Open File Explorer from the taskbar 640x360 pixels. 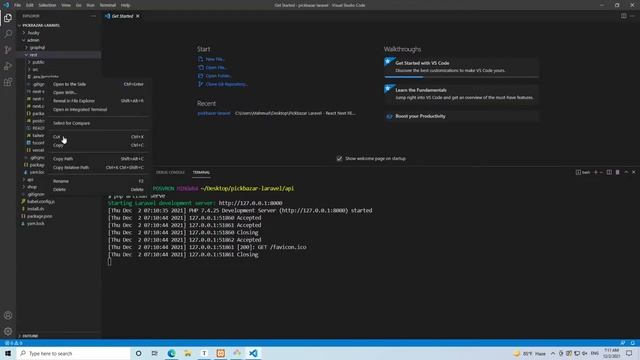[x=188, y=353]
